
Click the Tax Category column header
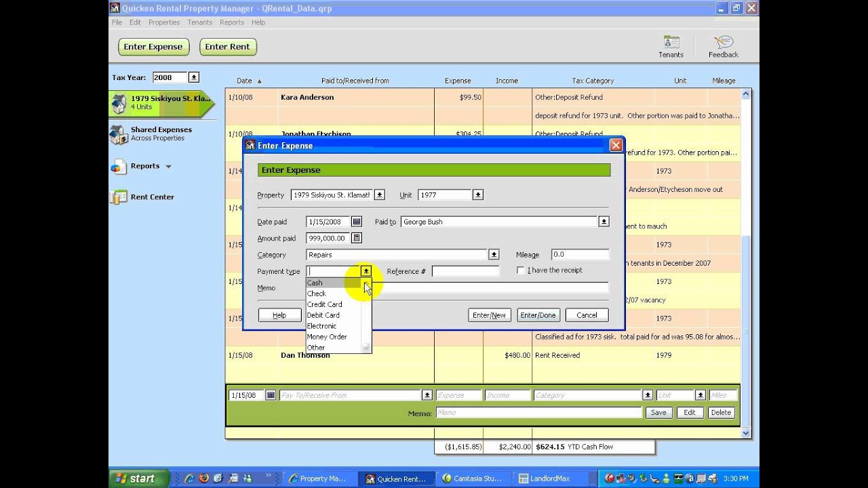(593, 81)
